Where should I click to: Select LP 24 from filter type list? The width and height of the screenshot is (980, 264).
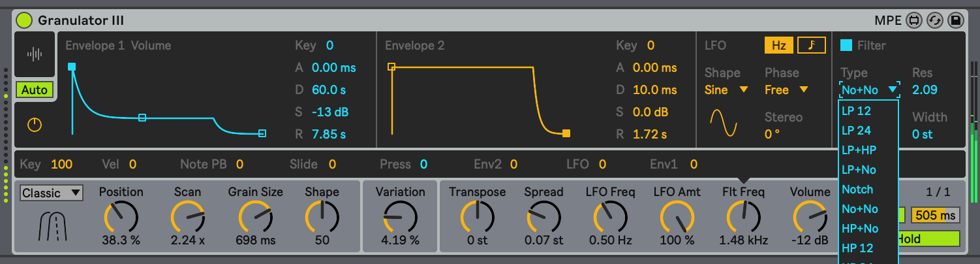tap(856, 130)
